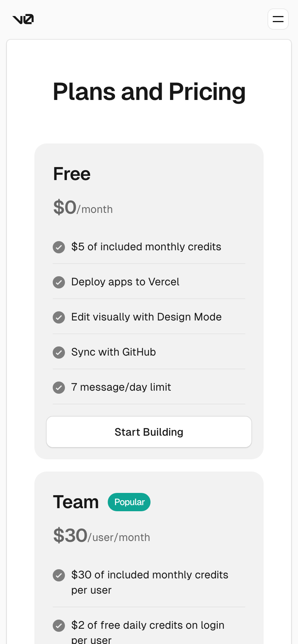Select the Team plan heading

coord(76,502)
